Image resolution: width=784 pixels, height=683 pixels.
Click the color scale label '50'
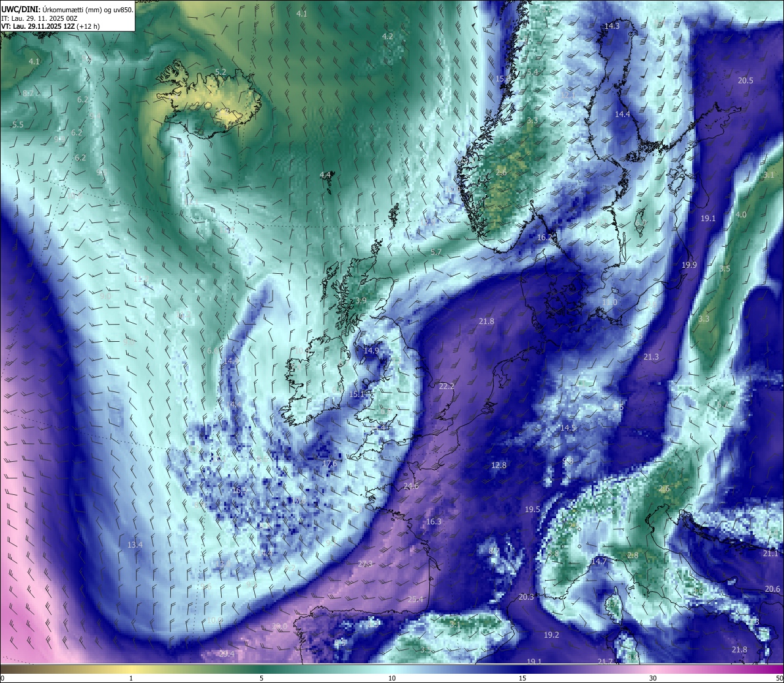[780, 678]
